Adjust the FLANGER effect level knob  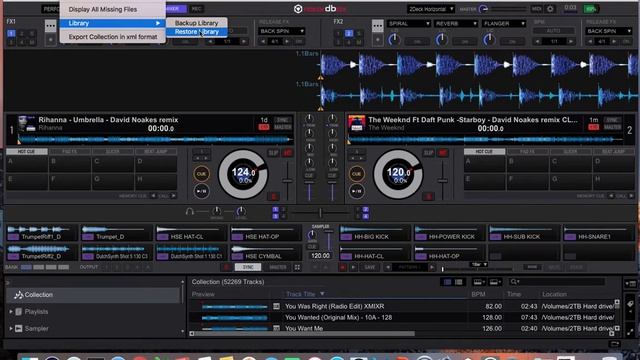point(489,40)
